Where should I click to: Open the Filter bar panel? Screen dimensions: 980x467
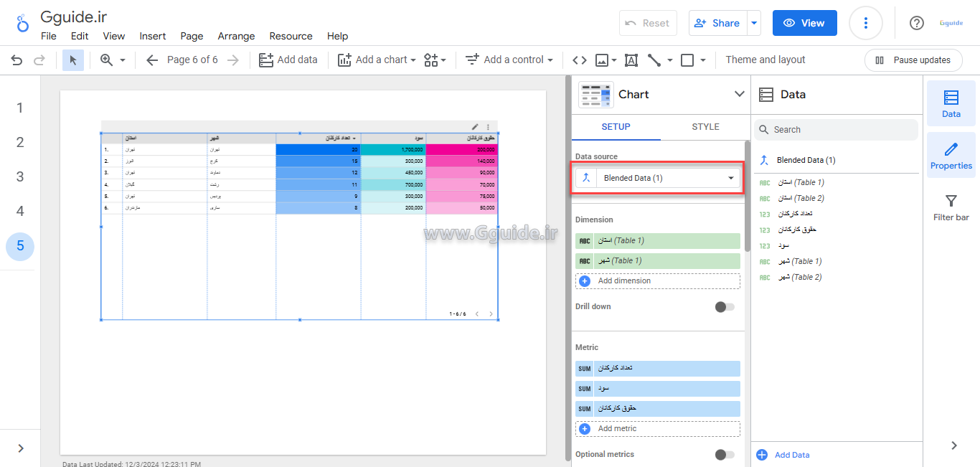[x=951, y=208]
